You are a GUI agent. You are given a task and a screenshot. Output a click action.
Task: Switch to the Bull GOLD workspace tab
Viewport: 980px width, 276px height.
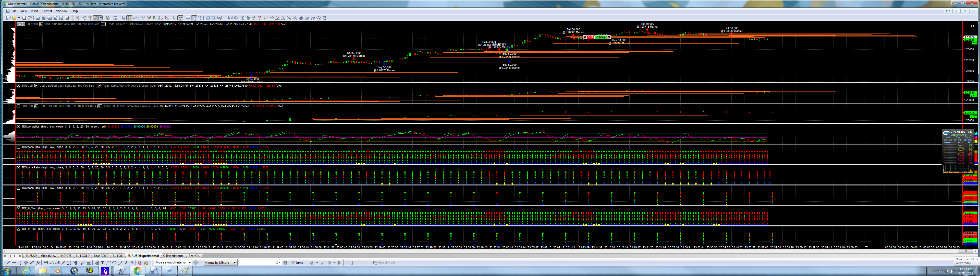[82, 256]
